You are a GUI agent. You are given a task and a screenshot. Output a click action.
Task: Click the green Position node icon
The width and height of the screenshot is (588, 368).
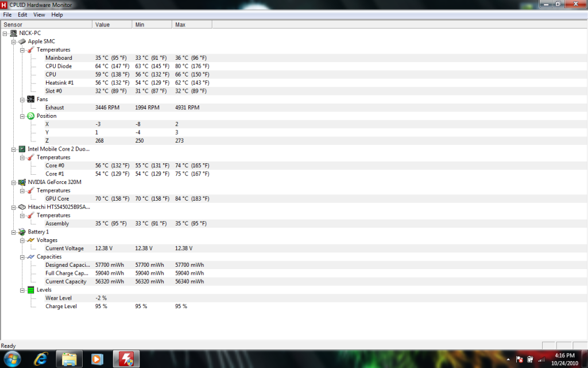click(31, 116)
